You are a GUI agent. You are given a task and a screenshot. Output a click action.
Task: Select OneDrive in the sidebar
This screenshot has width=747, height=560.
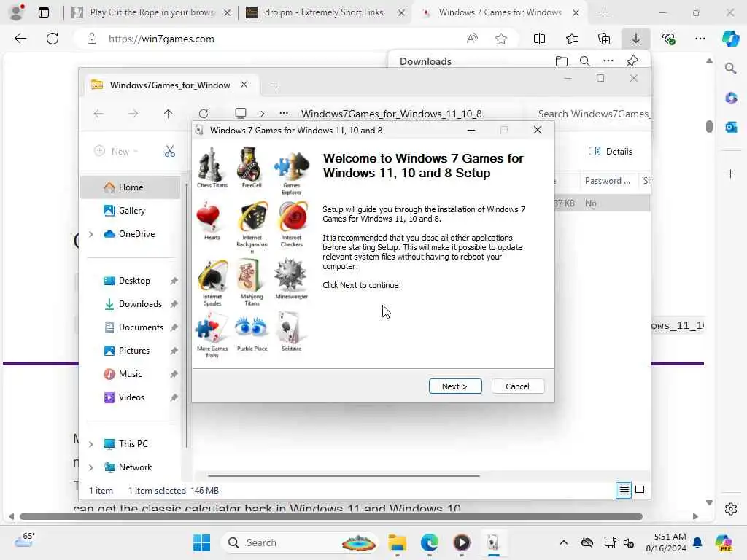click(x=136, y=234)
